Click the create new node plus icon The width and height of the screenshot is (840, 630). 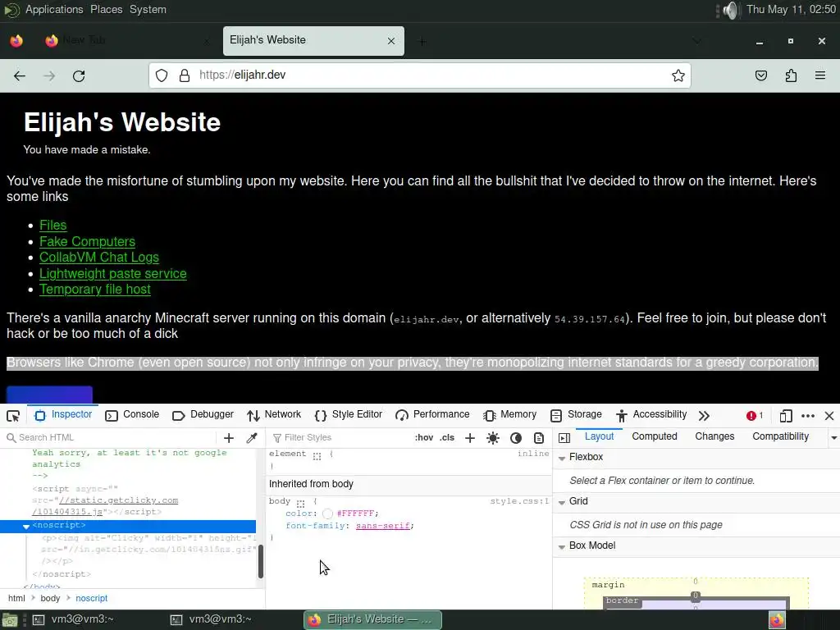[x=229, y=438]
